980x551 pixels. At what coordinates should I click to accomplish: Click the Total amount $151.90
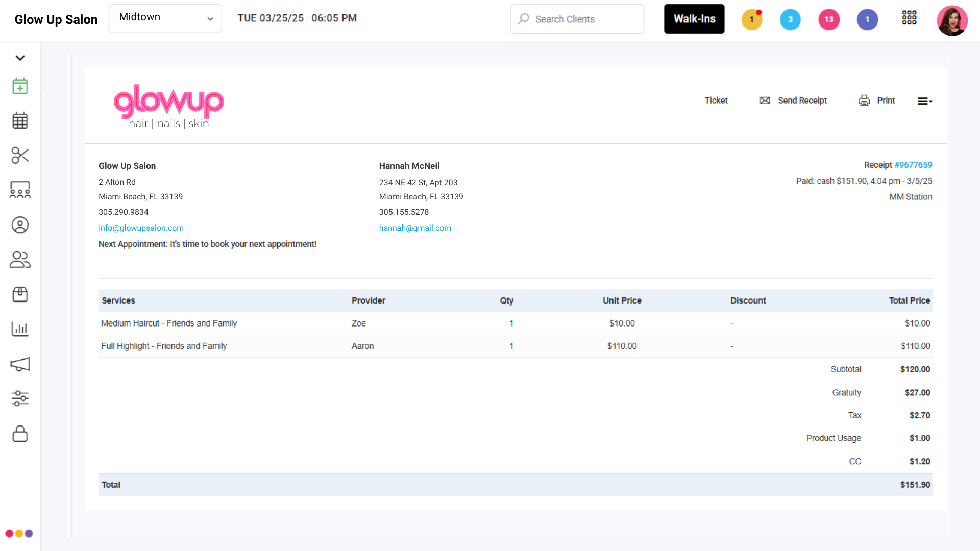point(915,485)
